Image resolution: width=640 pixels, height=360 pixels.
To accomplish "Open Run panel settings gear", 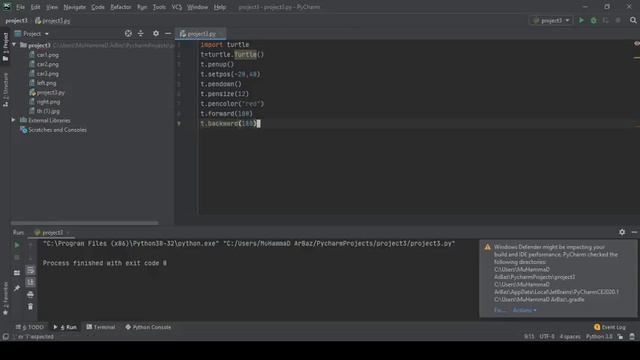I will [x=622, y=232].
